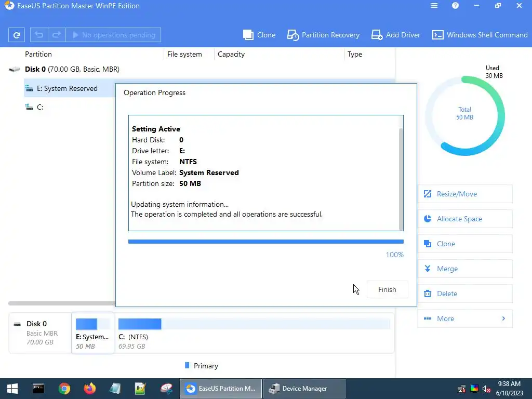Click the Merge action
532x399 pixels.
(465, 269)
